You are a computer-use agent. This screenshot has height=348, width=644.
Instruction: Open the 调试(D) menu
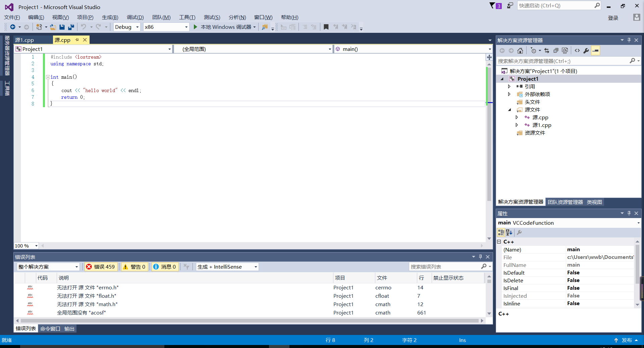(x=135, y=17)
